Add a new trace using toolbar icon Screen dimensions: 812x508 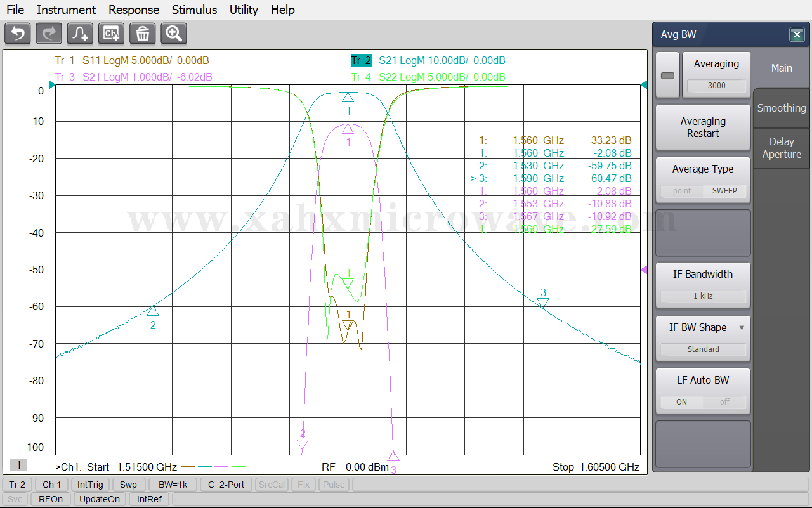[x=80, y=34]
